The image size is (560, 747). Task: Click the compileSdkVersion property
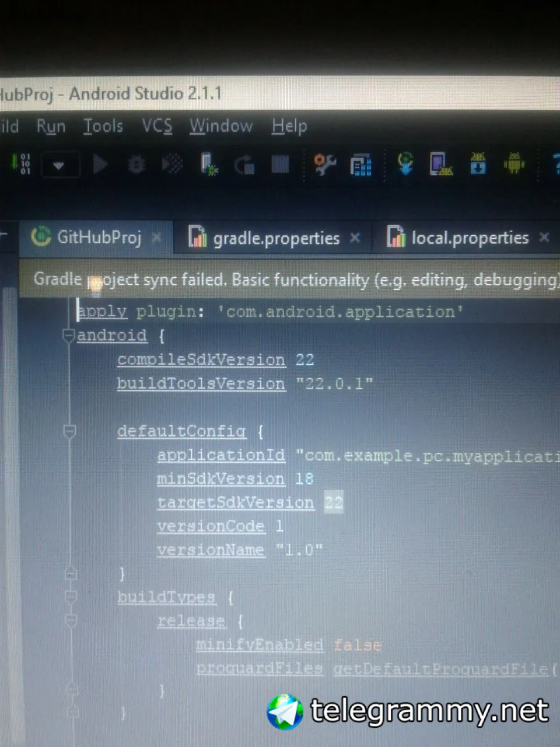(201, 359)
